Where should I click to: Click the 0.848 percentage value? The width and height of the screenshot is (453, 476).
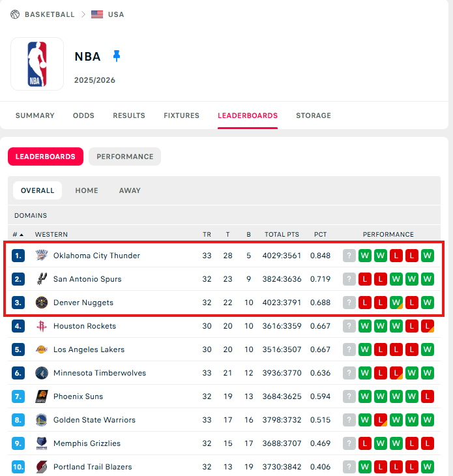click(x=320, y=256)
